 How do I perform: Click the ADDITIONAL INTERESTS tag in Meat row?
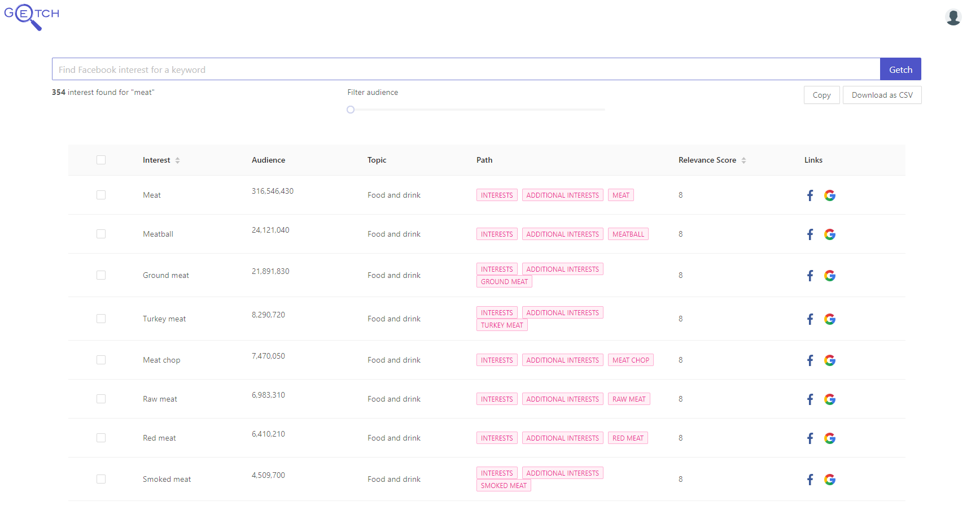click(563, 195)
